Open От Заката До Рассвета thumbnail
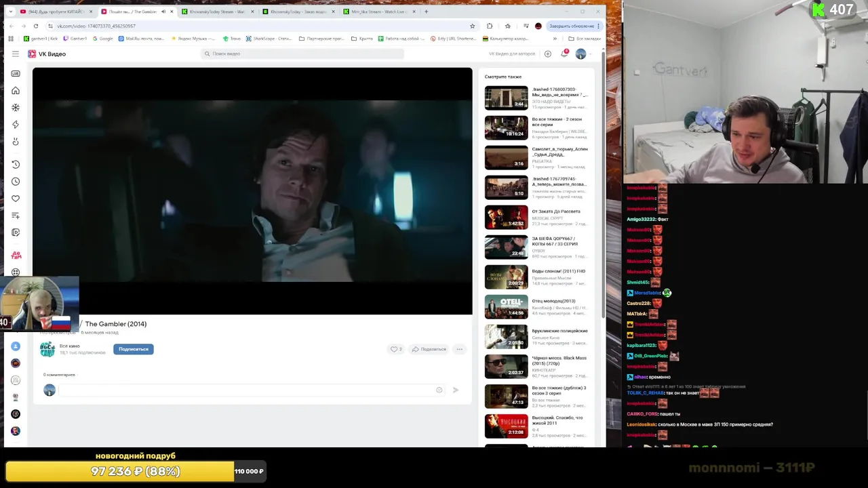The image size is (868, 488). (506, 217)
